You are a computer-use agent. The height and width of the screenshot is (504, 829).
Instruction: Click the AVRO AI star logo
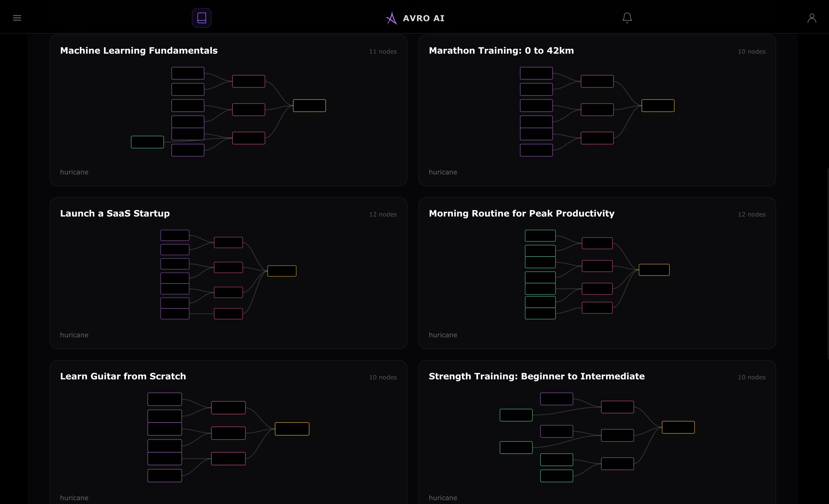pos(391,18)
